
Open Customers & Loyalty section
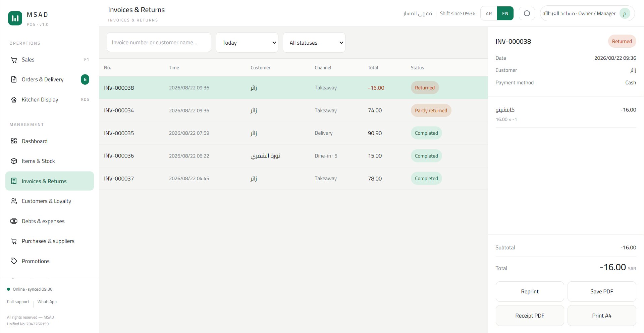coord(50,201)
